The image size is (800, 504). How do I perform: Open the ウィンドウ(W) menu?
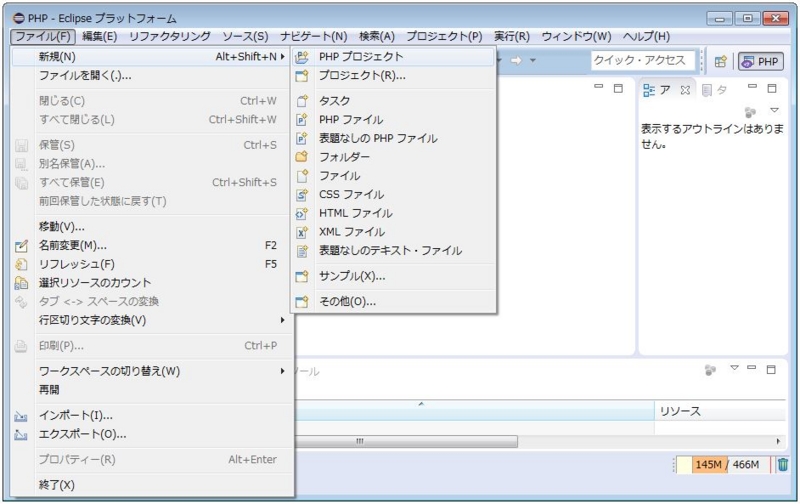[577, 37]
